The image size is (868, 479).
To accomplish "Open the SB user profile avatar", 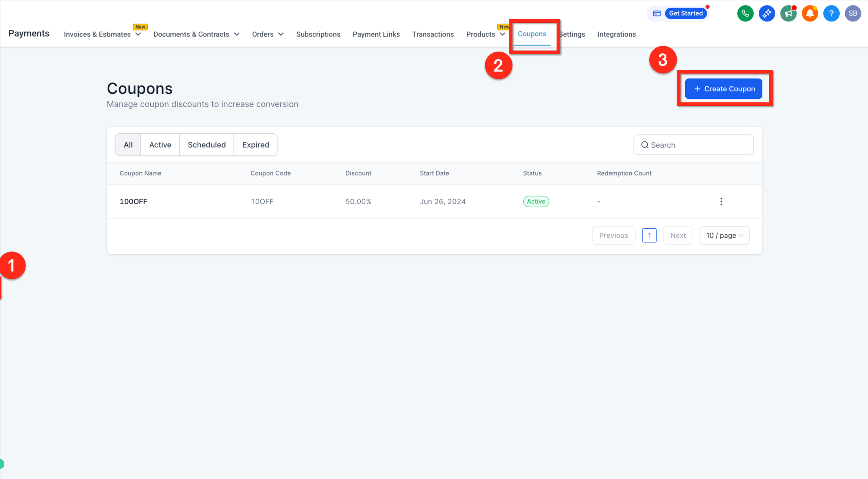I will pyautogui.click(x=853, y=13).
